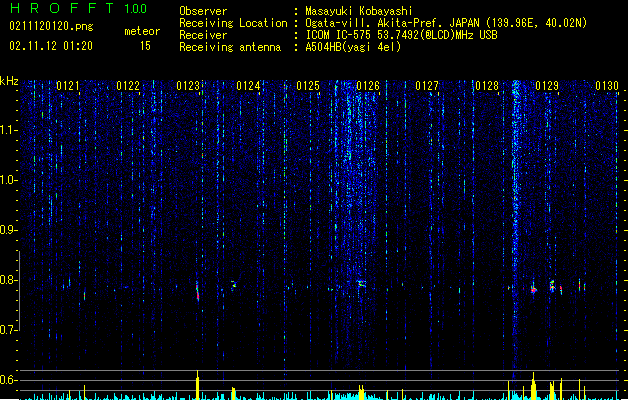Click the ICOM IC-575 receiver text
Image resolution: width=629 pixels, height=400 pixels.
click(x=401, y=35)
